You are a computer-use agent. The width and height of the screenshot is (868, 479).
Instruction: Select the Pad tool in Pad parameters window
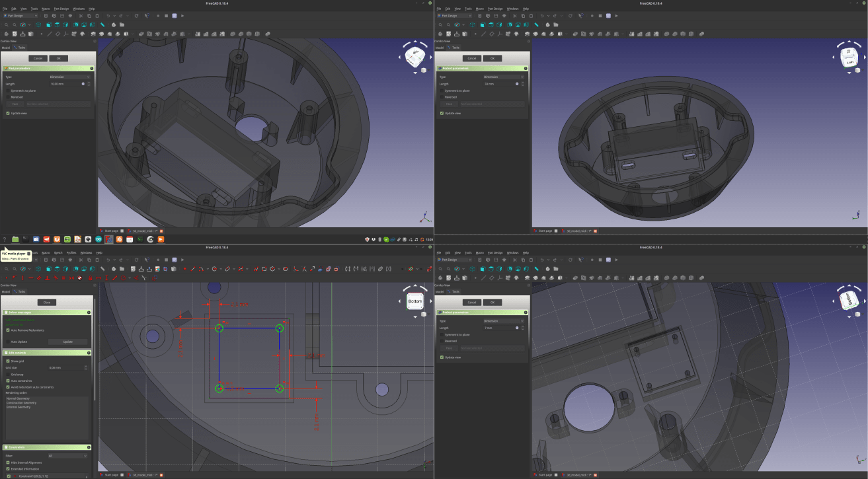click(93, 34)
